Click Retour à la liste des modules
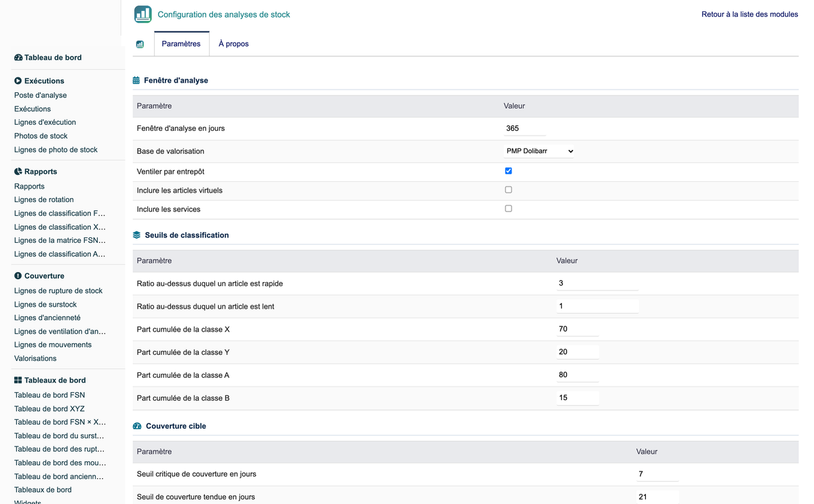The width and height of the screenshot is (814, 504). [x=750, y=14]
